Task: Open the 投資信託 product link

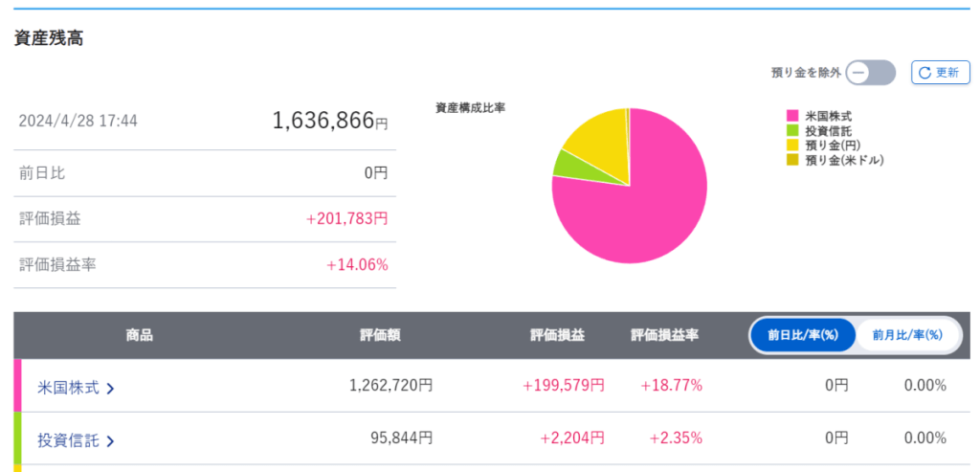Action: click(69, 440)
